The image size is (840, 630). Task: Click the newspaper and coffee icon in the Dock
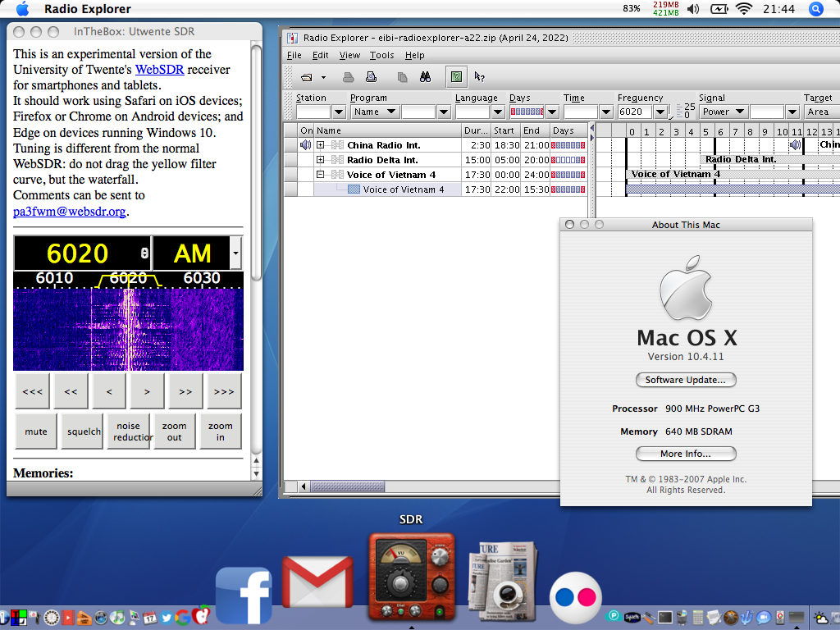click(x=502, y=582)
